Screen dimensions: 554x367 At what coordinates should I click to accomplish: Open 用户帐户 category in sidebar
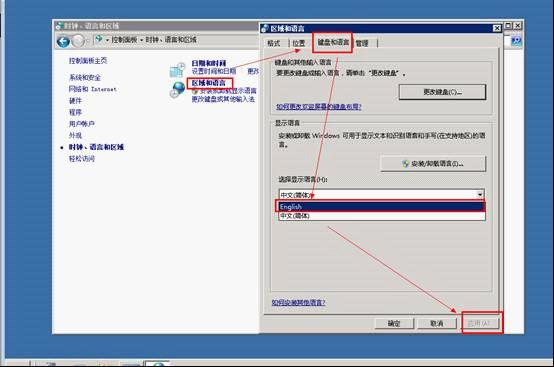82,124
